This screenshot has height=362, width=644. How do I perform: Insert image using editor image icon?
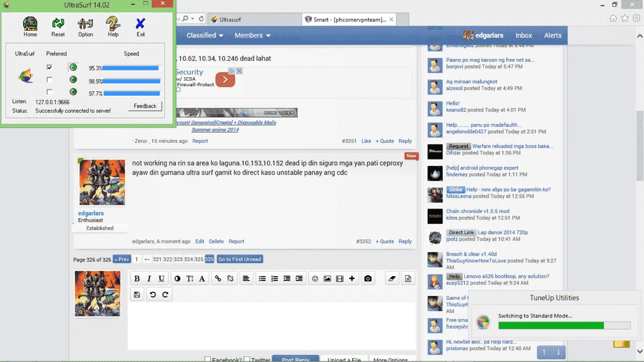327,278
